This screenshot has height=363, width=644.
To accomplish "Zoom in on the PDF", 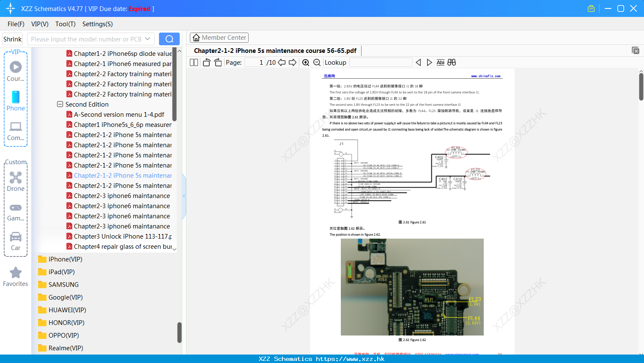I will point(306,62).
